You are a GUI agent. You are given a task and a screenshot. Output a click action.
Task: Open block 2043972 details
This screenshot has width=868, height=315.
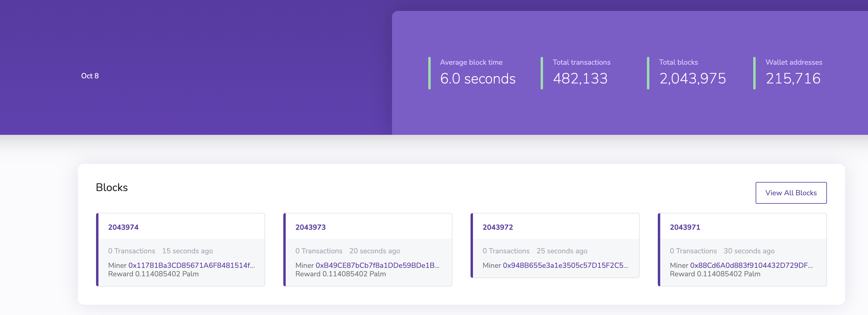coord(498,227)
